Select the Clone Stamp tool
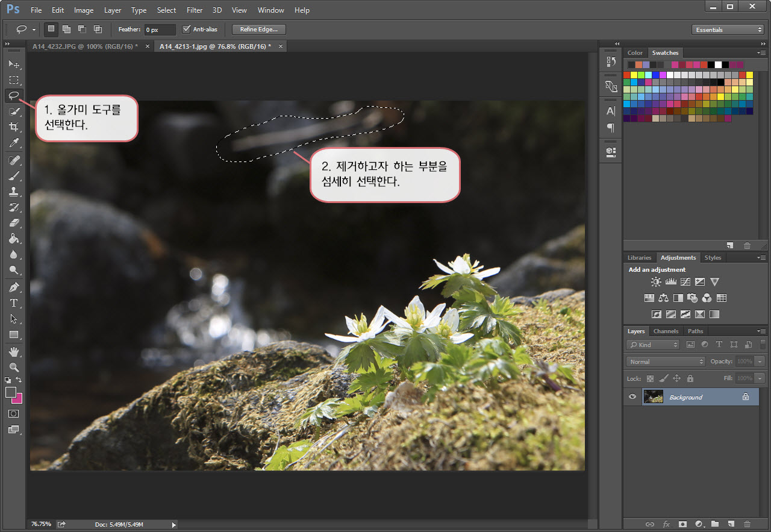The image size is (771, 532). coord(14,192)
